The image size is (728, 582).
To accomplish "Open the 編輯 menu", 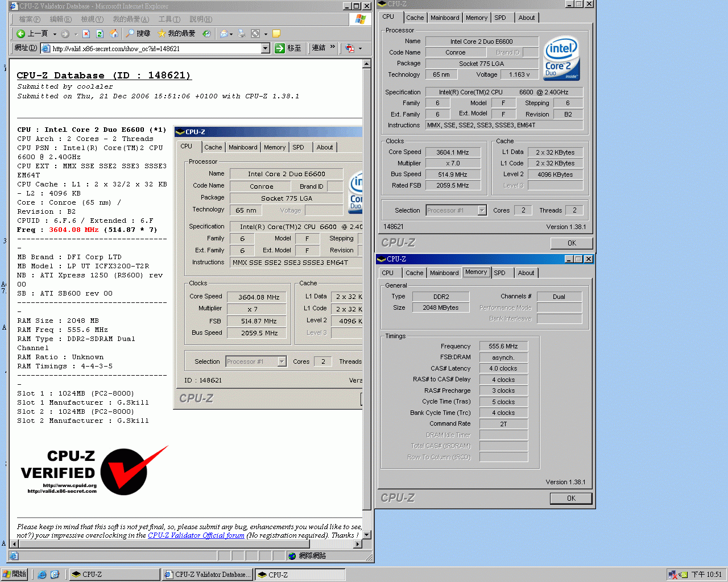I will coord(60,19).
